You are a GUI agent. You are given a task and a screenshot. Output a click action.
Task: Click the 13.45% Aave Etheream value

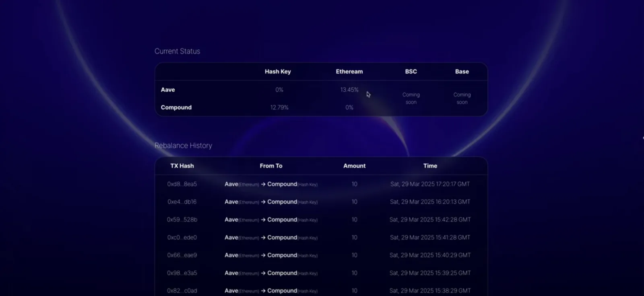pos(349,90)
